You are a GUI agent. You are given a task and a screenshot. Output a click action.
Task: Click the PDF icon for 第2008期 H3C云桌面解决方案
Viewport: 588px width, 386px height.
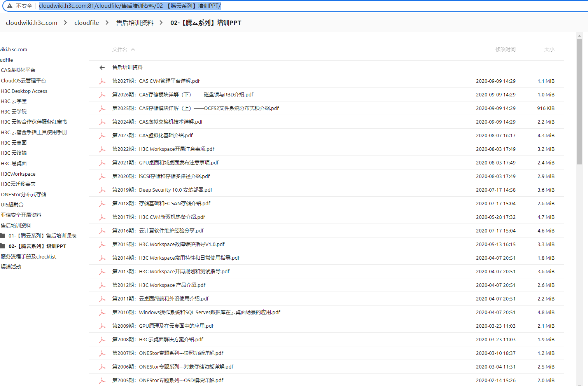[x=102, y=340]
